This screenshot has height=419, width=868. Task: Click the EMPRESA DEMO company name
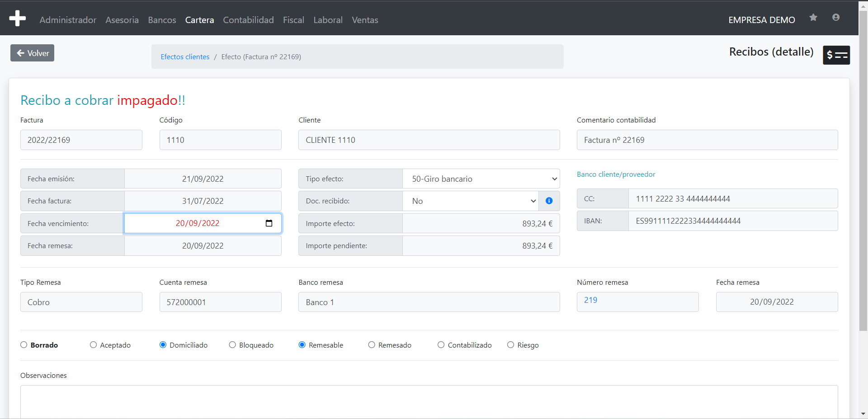[761, 20]
